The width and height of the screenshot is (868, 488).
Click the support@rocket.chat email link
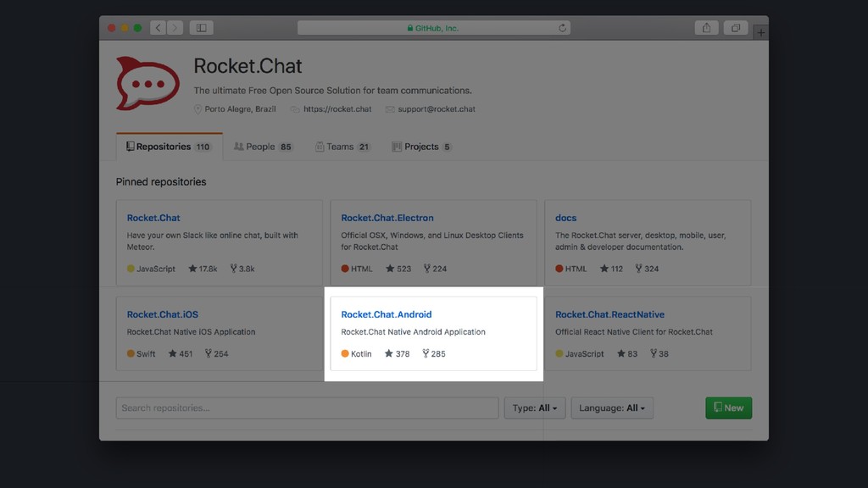coord(437,109)
